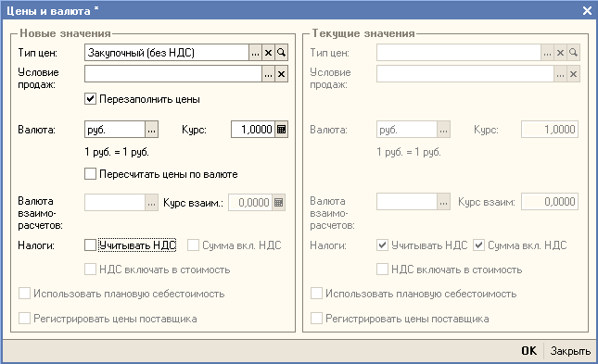The width and height of the screenshot is (598, 364).
Task: Open the magnifier lookup for Тип цен
Action: tap(282, 53)
